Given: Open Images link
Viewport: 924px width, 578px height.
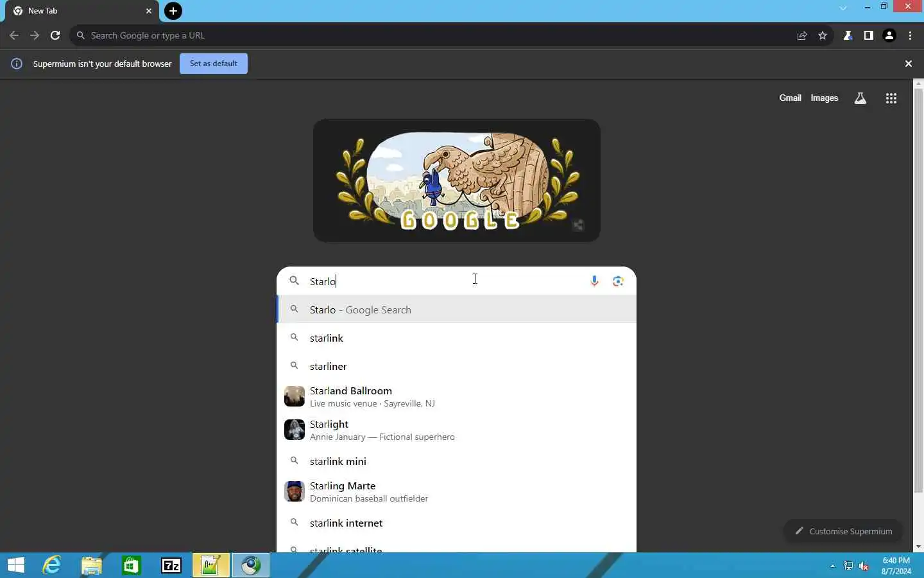Looking at the screenshot, I should pyautogui.click(x=825, y=98).
